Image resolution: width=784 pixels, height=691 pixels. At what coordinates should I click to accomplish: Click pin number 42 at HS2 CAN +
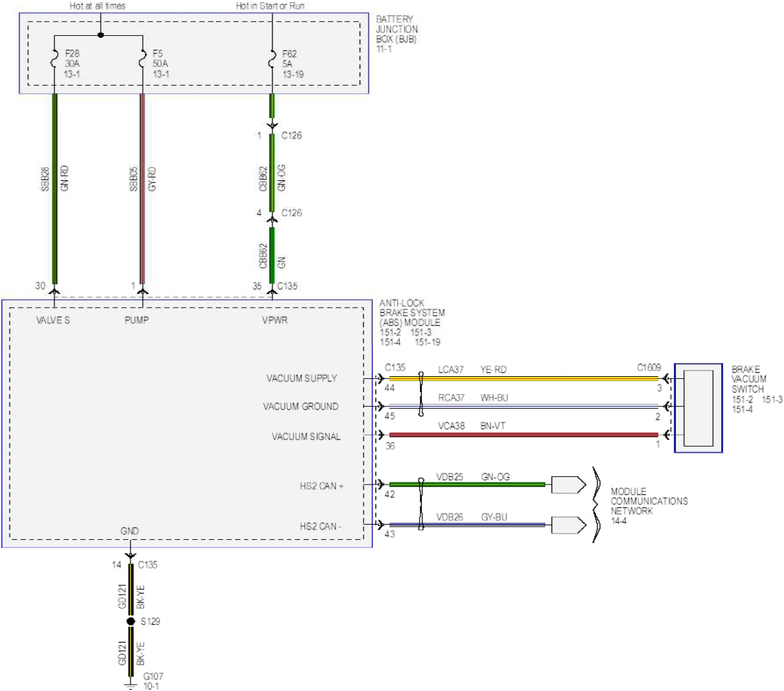click(x=389, y=494)
